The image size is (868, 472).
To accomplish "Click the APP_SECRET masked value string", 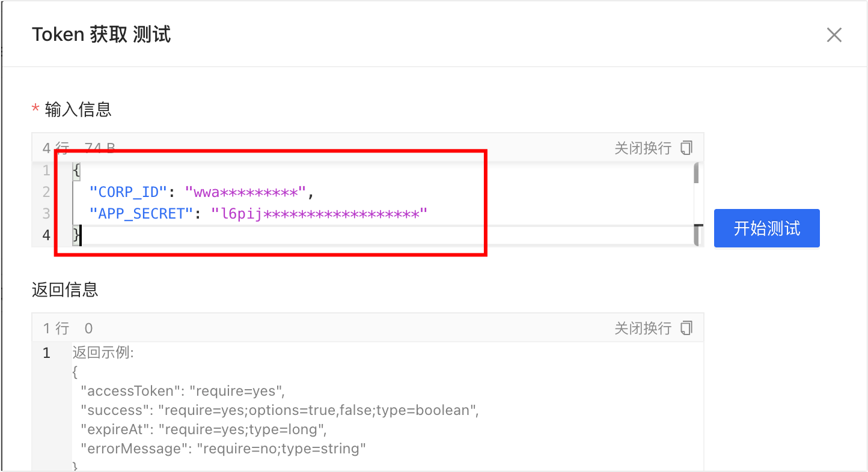I will 319,214.
